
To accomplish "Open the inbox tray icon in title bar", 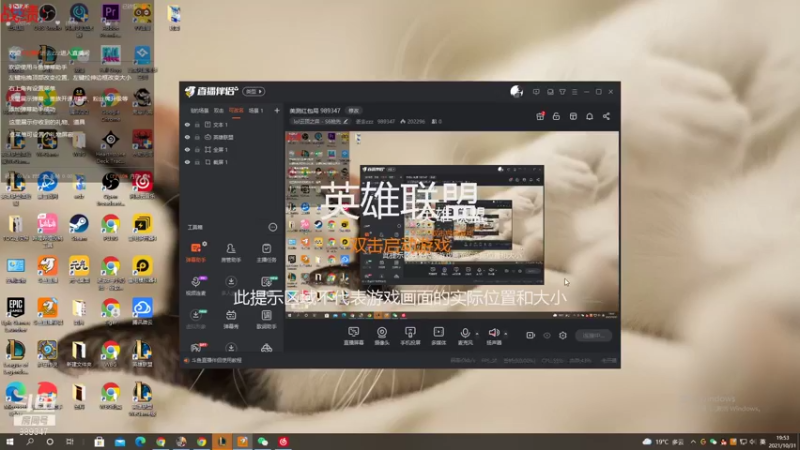I will (550, 92).
